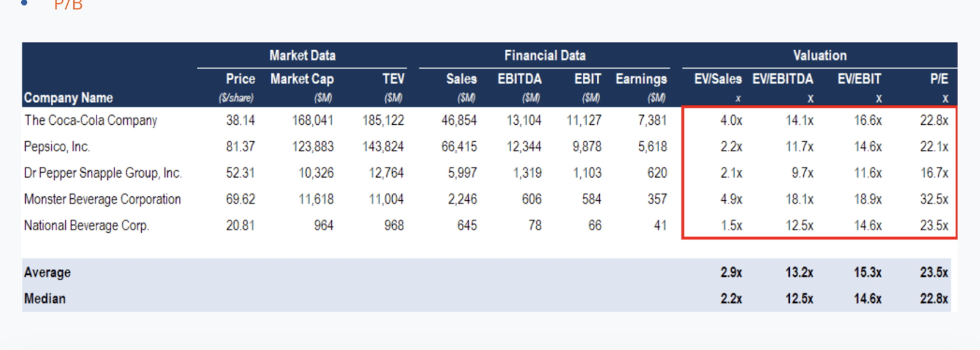
Task: Click the EBITDA column header
Action: [519, 79]
